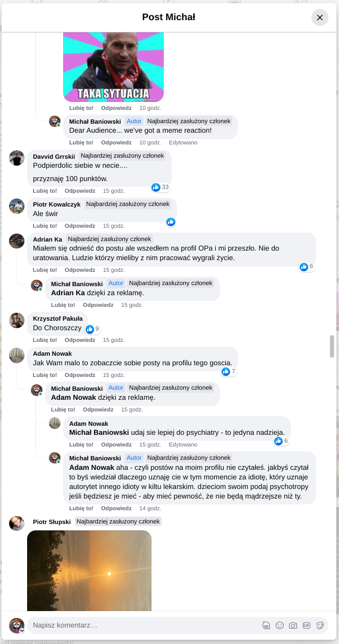Open the sticker picker in comment box

320,625
